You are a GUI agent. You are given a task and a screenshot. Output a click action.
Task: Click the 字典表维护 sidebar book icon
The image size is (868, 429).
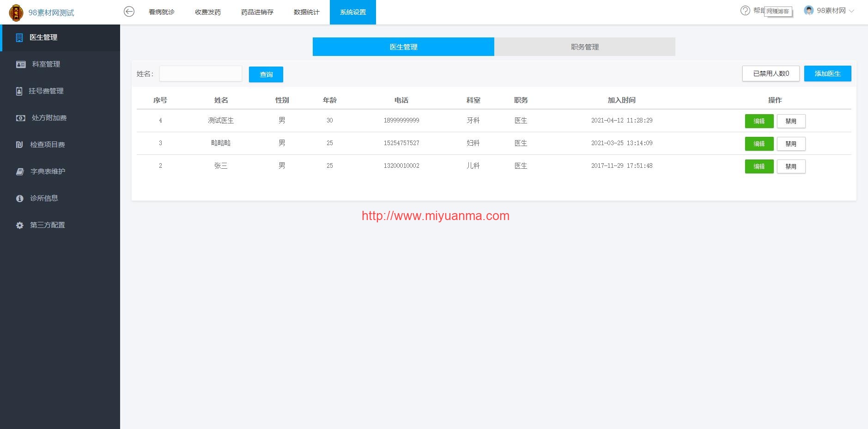[20, 172]
